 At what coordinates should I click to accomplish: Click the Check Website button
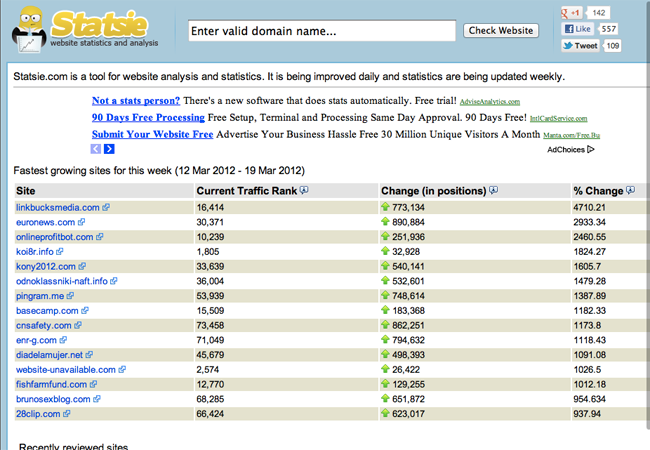500,31
